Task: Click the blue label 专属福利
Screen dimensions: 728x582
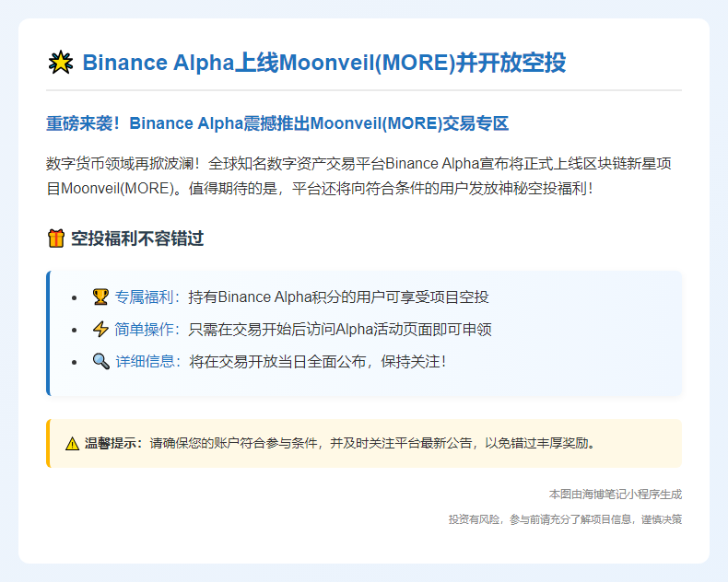Action: (144, 297)
